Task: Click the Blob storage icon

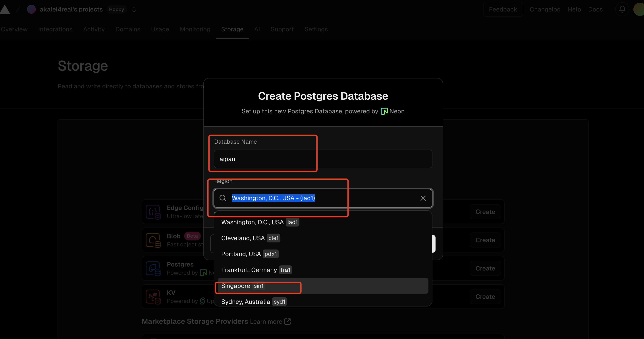Action: pos(153,240)
